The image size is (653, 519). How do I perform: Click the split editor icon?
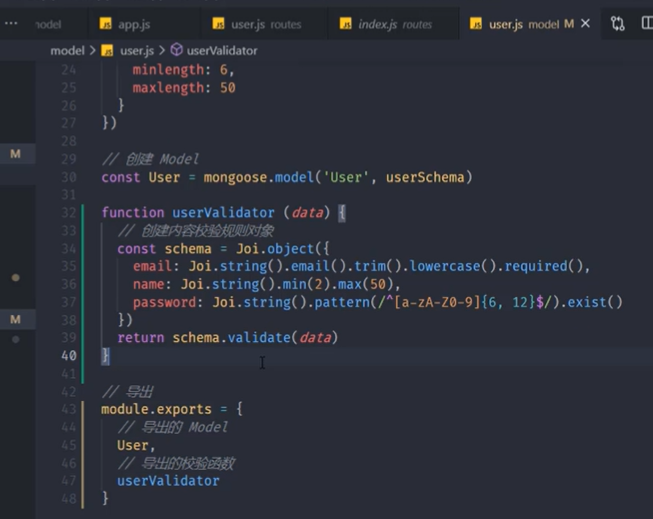[647, 23]
